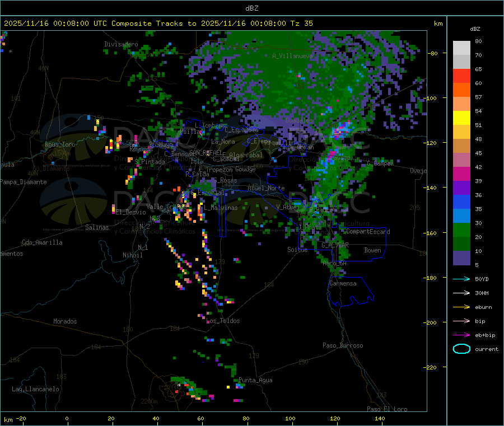The height and width of the screenshot is (426, 504).
Task: Click the Punta_Agua map label
Action: pyautogui.click(x=255, y=380)
